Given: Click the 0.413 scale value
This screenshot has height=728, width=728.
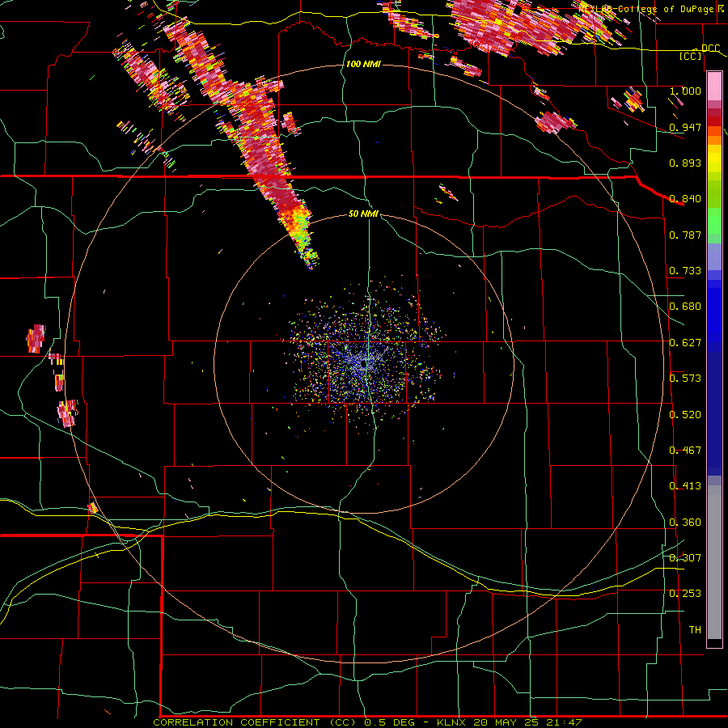Looking at the screenshot, I should tap(685, 486).
